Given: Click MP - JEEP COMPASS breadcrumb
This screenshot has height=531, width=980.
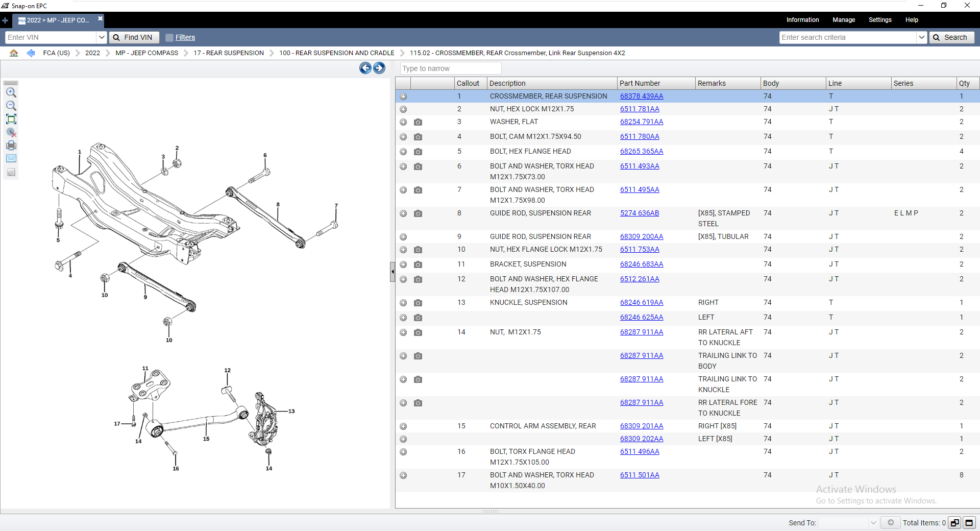Looking at the screenshot, I should [147, 53].
